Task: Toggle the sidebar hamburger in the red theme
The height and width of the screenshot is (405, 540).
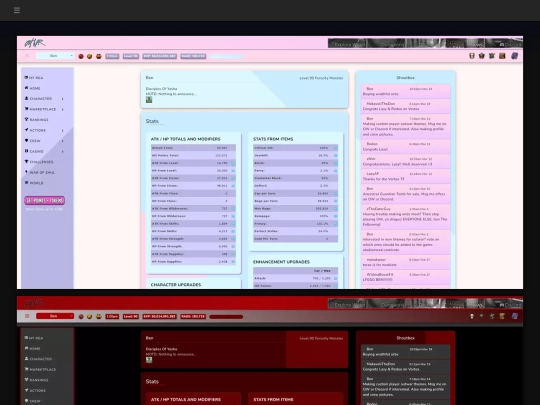Action: 27,316
